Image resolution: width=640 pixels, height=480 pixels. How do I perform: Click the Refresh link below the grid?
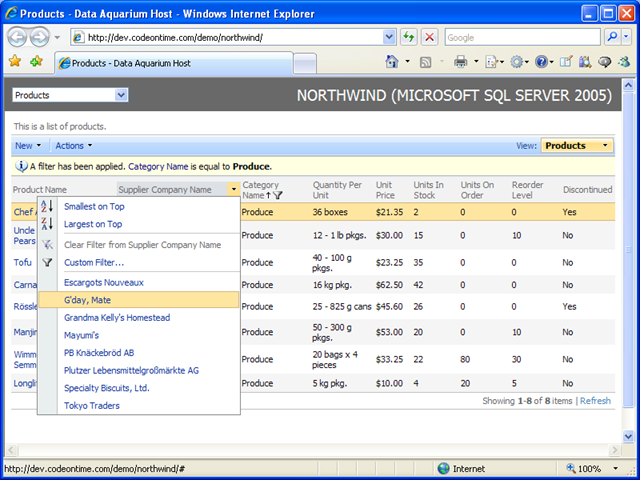[x=596, y=401]
